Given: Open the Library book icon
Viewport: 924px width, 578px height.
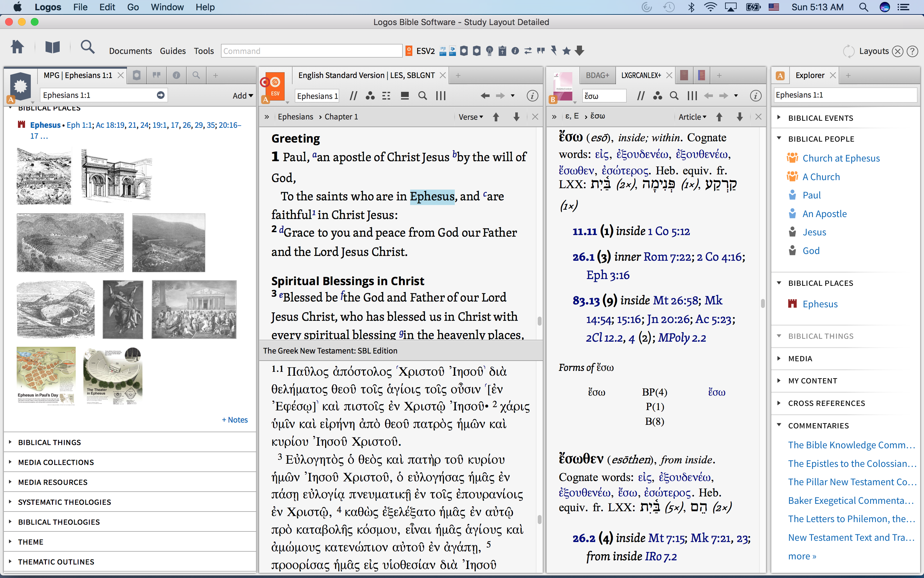Looking at the screenshot, I should pos(53,48).
